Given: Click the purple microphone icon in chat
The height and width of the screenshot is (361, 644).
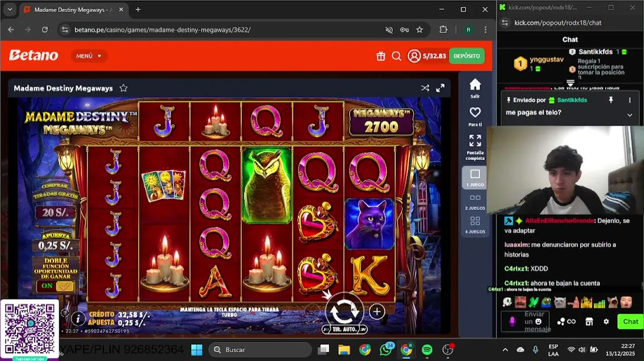Looking at the screenshot, I should [512, 321].
